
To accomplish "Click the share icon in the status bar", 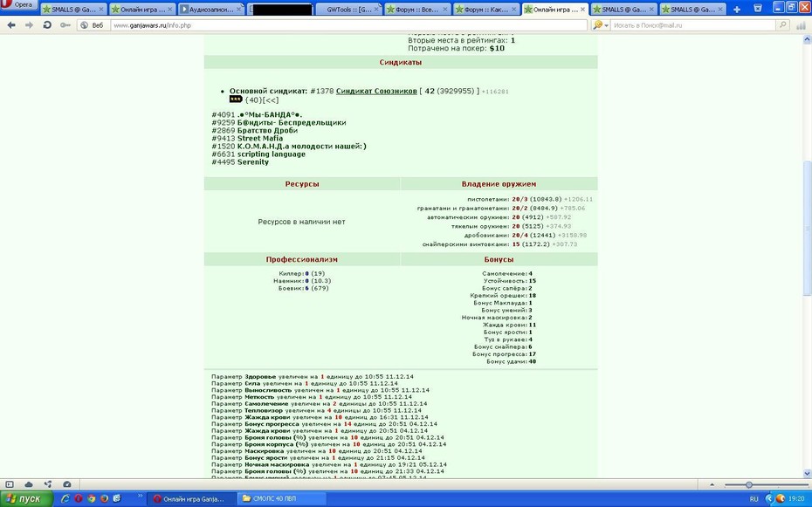I will [48, 484].
